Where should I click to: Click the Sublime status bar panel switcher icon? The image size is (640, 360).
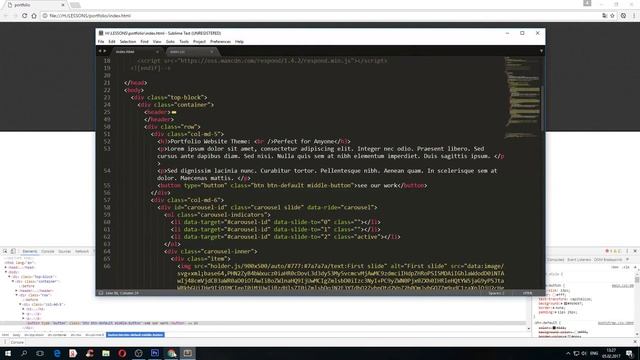pyautogui.click(x=101, y=293)
